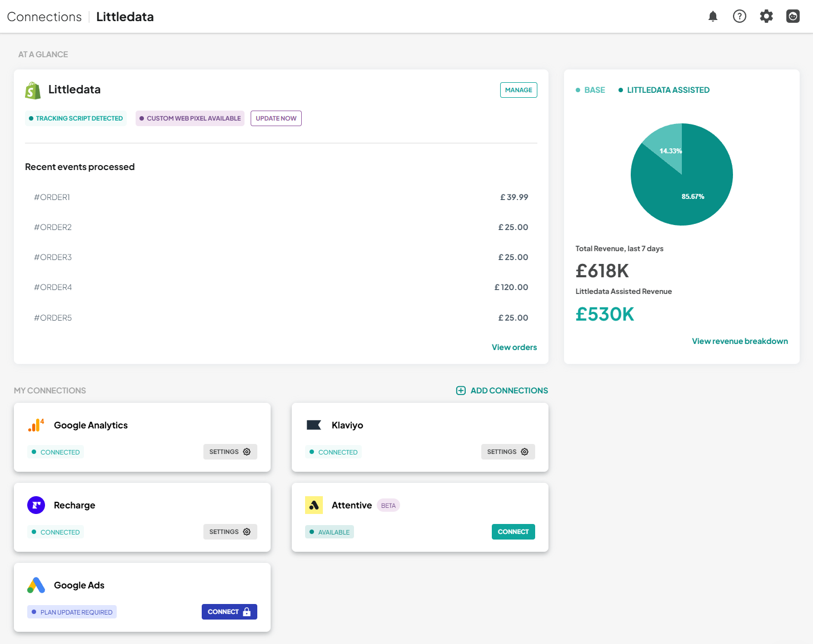This screenshot has height=644, width=813.
Task: Click the £530K assisted revenue figure
Action: pyautogui.click(x=605, y=314)
